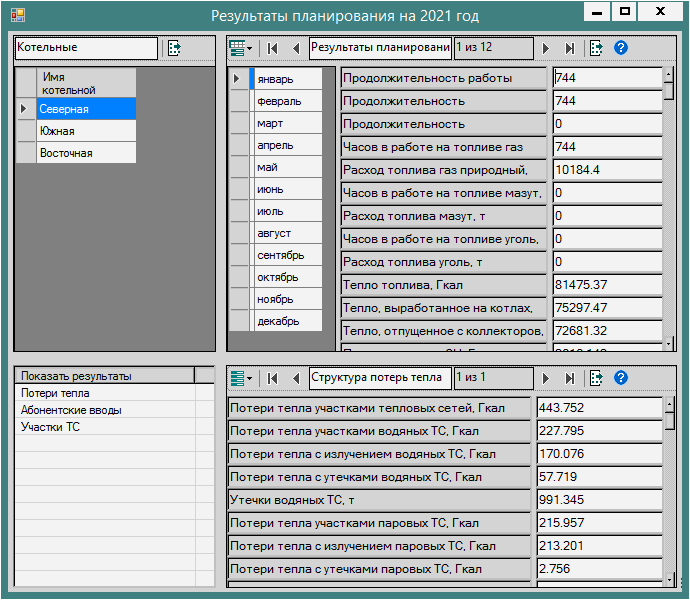Image resolution: width=690 pixels, height=600 pixels.
Task: Click the Расход топлива газ природный value field
Action: 606,170
